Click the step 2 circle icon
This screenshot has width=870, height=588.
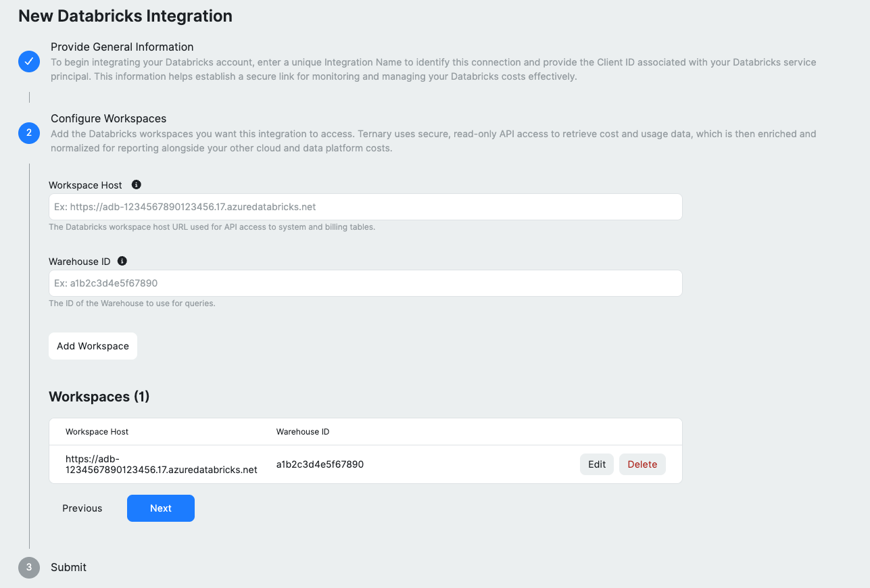29,133
